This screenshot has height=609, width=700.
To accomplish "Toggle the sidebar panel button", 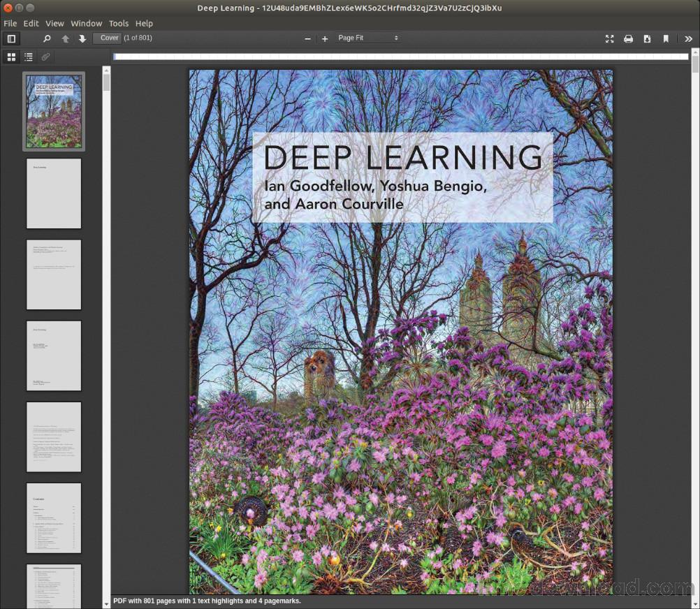I will (x=11, y=38).
